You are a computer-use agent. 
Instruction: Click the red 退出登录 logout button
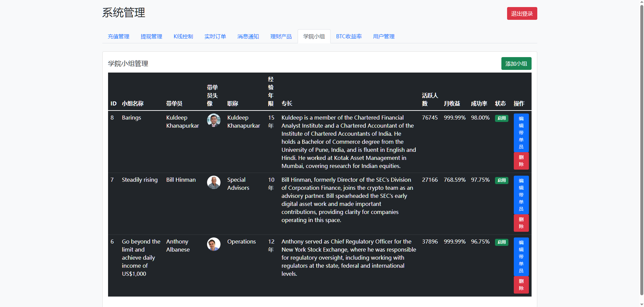(x=522, y=13)
